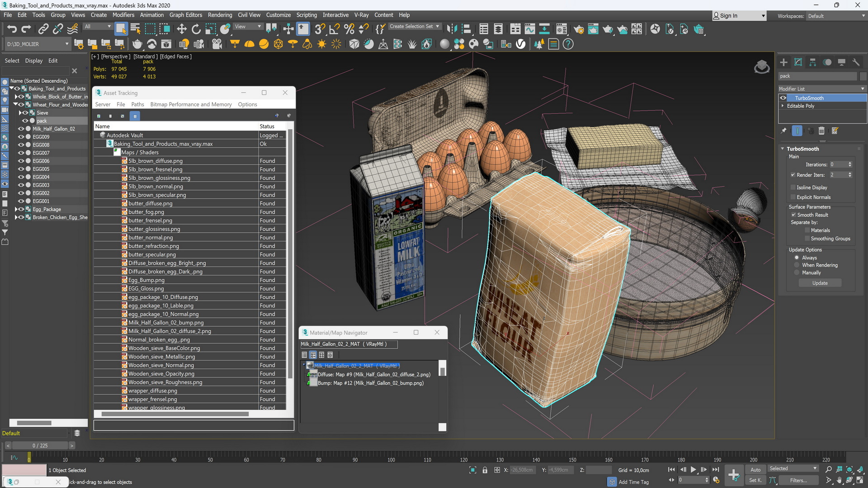868x488 pixels.
Task: Click the TurboSmooth Update button
Action: tap(820, 283)
